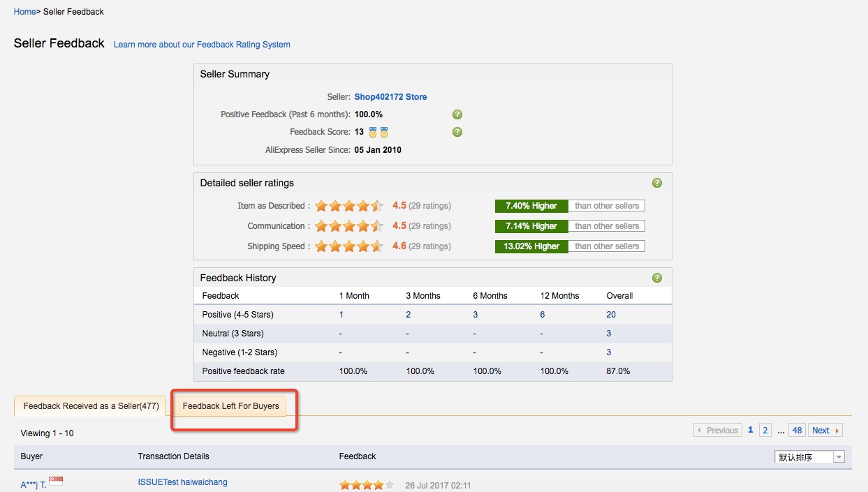The image size is (868, 492).
Task: Go to page 2 of feedback
Action: [x=765, y=431]
